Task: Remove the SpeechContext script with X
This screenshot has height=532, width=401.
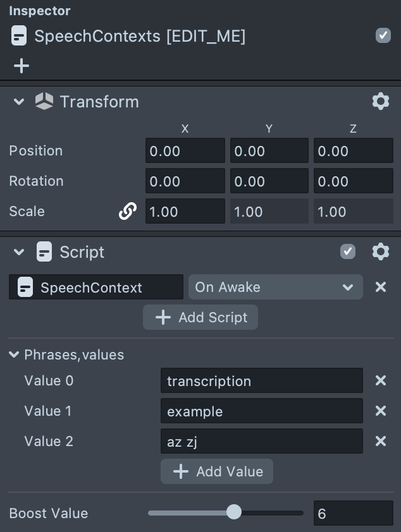Action: pyautogui.click(x=381, y=287)
